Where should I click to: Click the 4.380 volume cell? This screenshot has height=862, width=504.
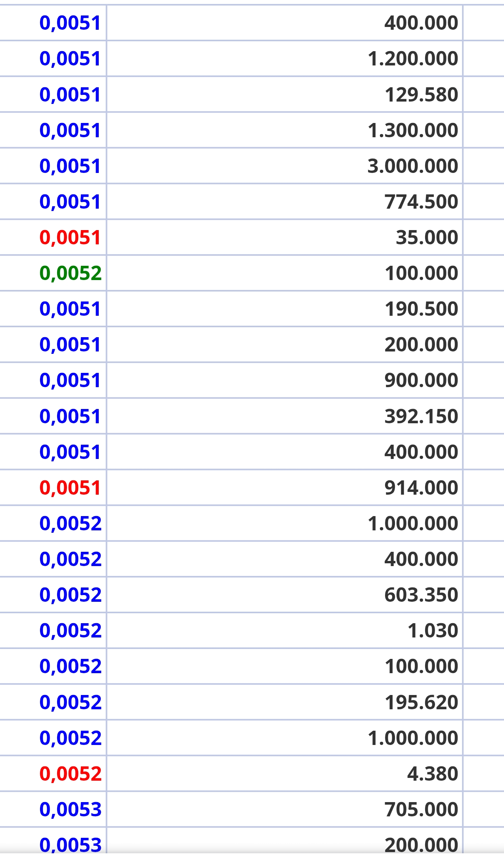coord(433,774)
